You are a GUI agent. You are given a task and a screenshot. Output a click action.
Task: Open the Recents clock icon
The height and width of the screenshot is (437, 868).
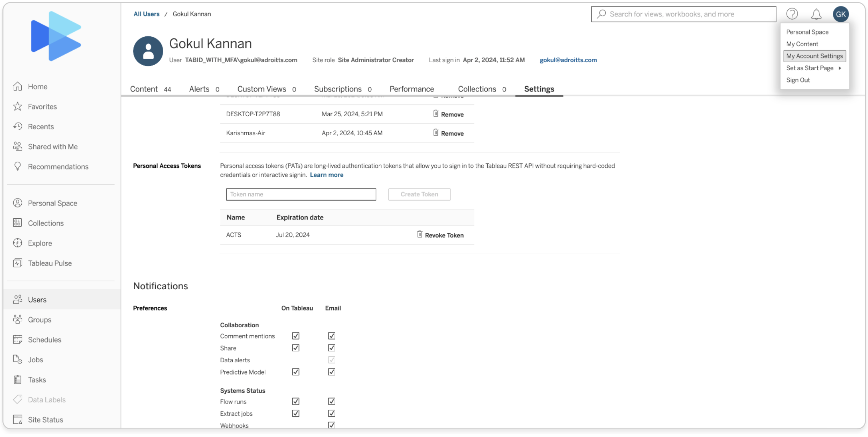[17, 126]
